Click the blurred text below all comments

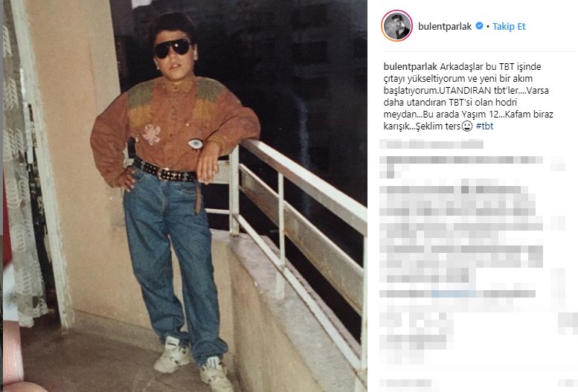(405, 383)
